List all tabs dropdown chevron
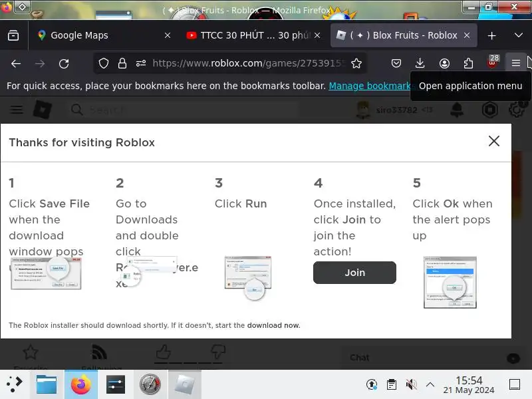The height and width of the screenshot is (399, 532). pos(518,35)
